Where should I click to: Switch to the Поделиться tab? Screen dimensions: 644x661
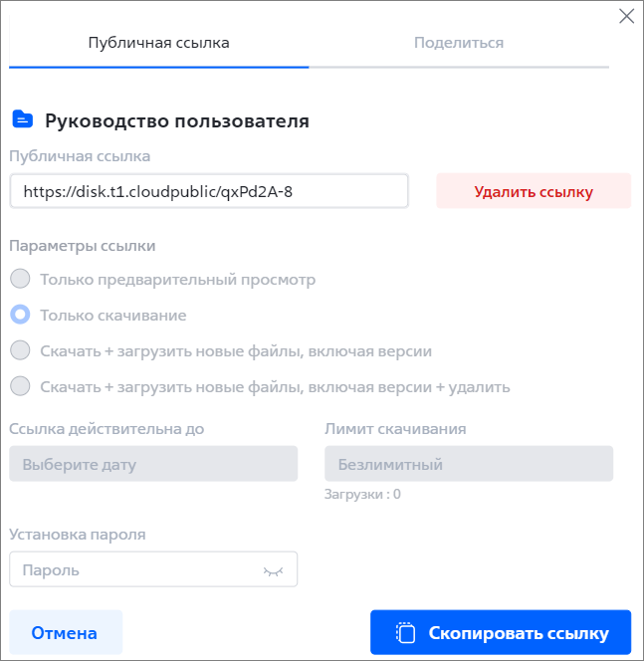click(459, 43)
